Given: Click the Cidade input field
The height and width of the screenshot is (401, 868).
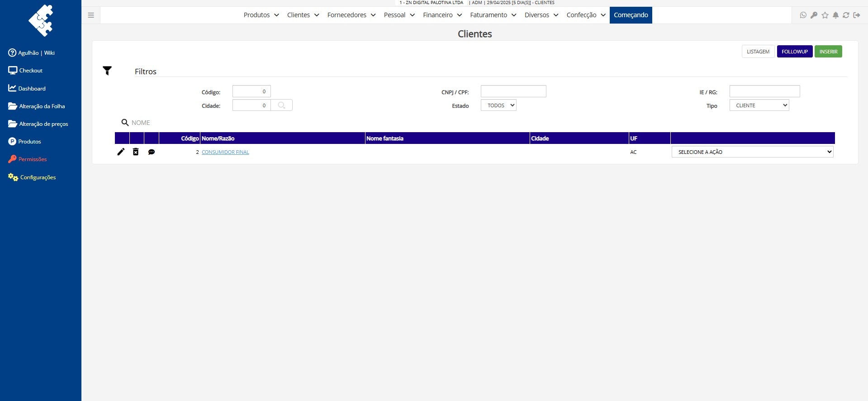Looking at the screenshot, I should [251, 105].
